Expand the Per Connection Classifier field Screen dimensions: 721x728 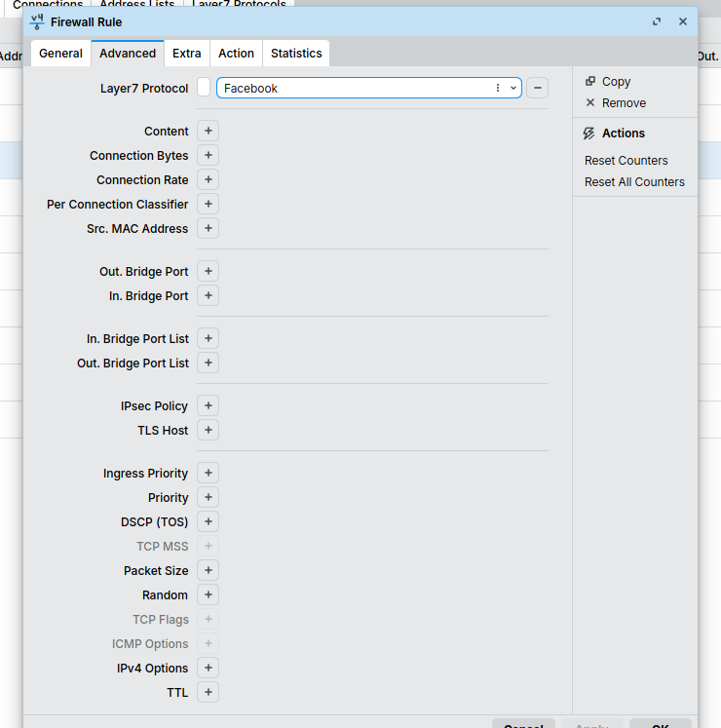click(208, 204)
